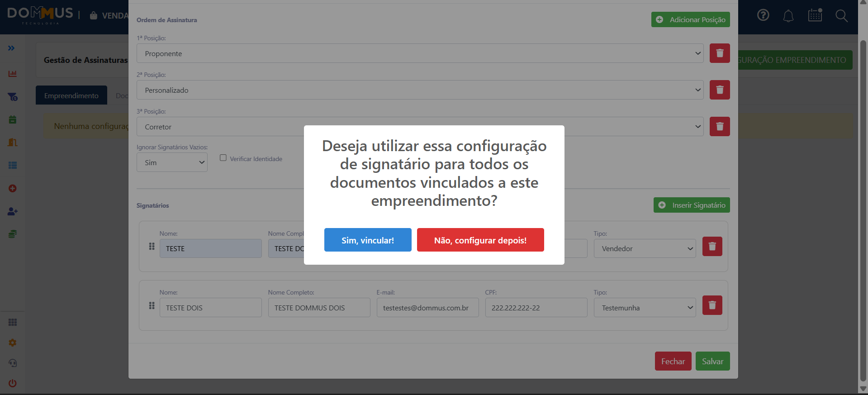This screenshot has width=868, height=395.
Task: Click the Sim, vincular! button
Action: 368,240
